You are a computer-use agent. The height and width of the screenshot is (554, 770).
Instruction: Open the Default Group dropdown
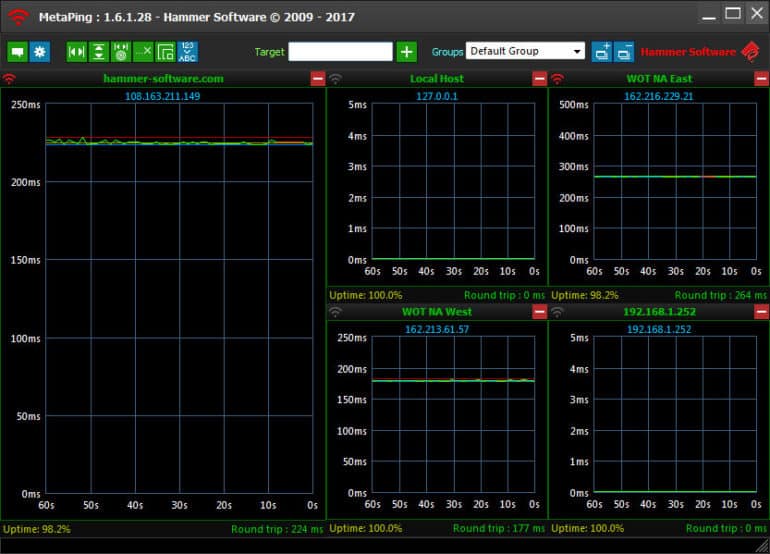coord(525,51)
